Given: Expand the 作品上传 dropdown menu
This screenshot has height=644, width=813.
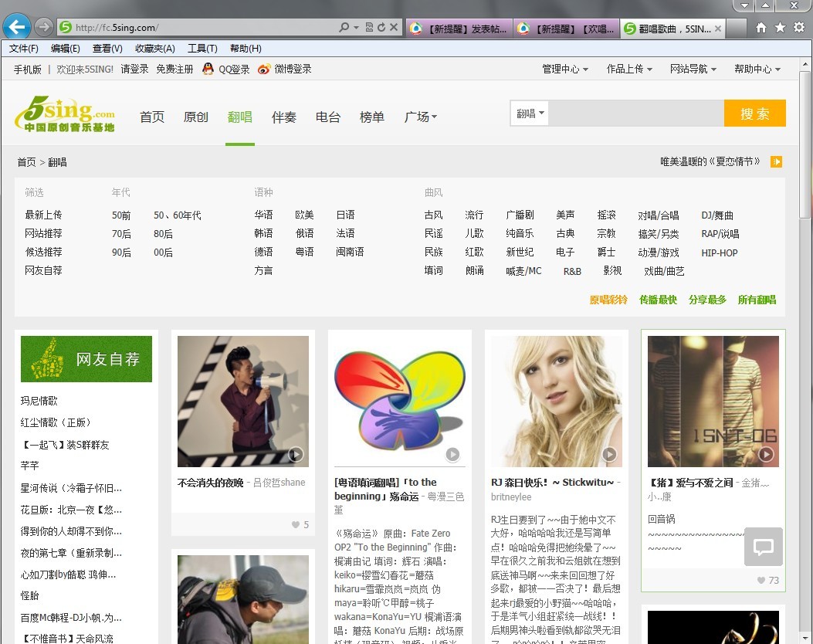Looking at the screenshot, I should coord(629,69).
